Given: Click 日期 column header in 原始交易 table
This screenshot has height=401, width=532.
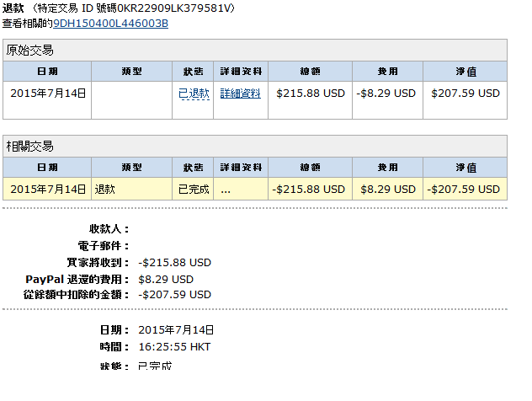Looking at the screenshot, I should [x=48, y=72].
